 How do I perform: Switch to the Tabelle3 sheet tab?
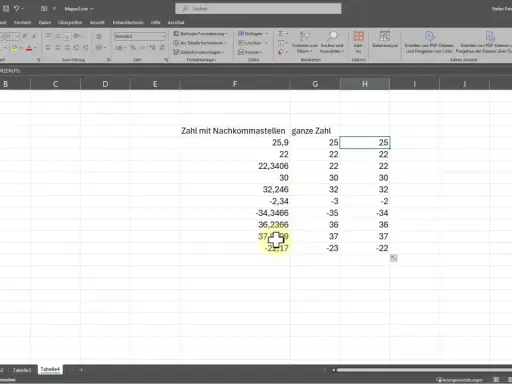pyautogui.click(x=22, y=370)
